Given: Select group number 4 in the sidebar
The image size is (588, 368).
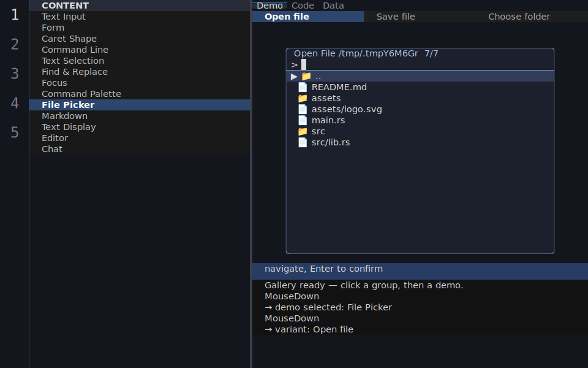Looking at the screenshot, I should pos(15,103).
